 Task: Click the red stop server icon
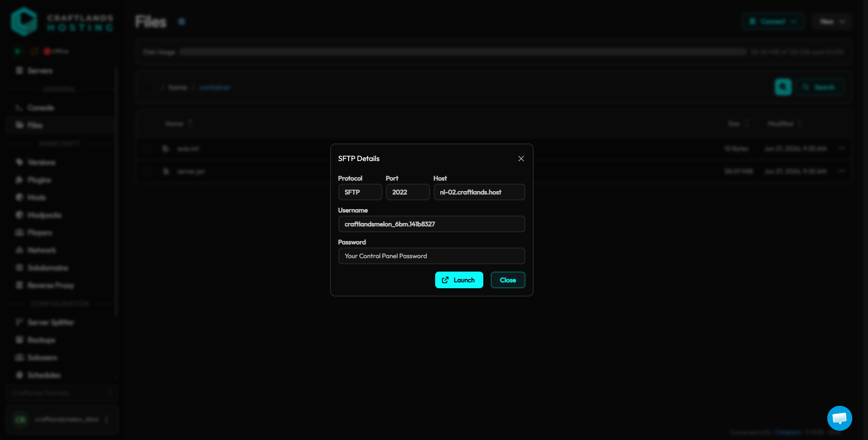pyautogui.click(x=47, y=51)
